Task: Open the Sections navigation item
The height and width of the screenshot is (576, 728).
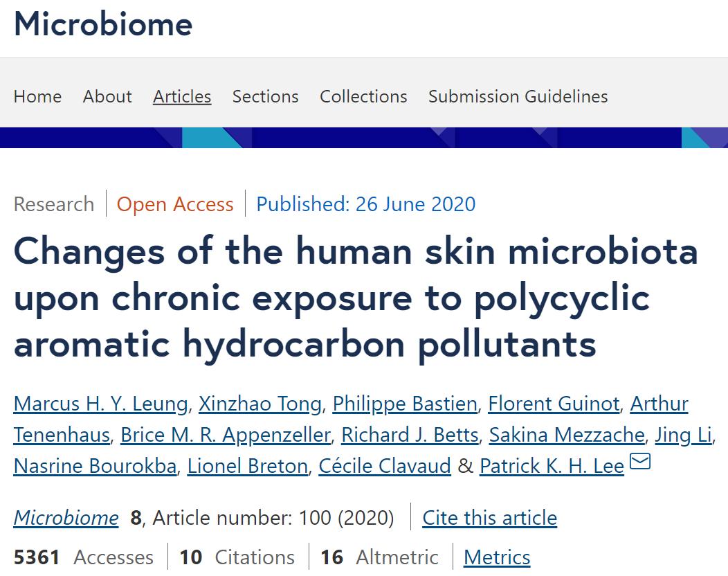Action: pyautogui.click(x=265, y=97)
